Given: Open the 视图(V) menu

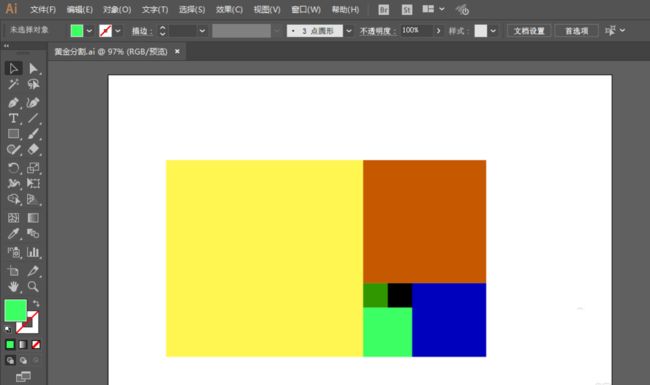Looking at the screenshot, I should click(267, 10).
